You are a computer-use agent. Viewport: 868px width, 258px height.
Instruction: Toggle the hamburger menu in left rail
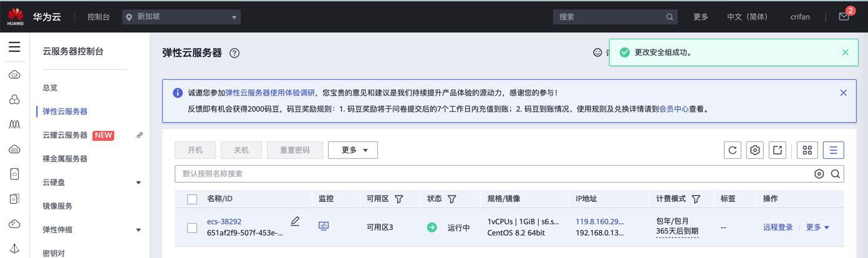click(14, 47)
